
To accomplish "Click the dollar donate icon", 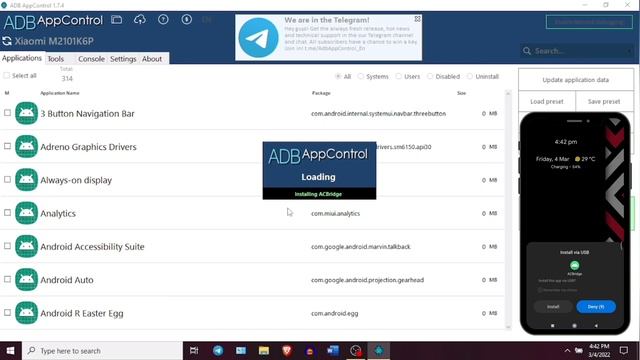I will 187,19.
